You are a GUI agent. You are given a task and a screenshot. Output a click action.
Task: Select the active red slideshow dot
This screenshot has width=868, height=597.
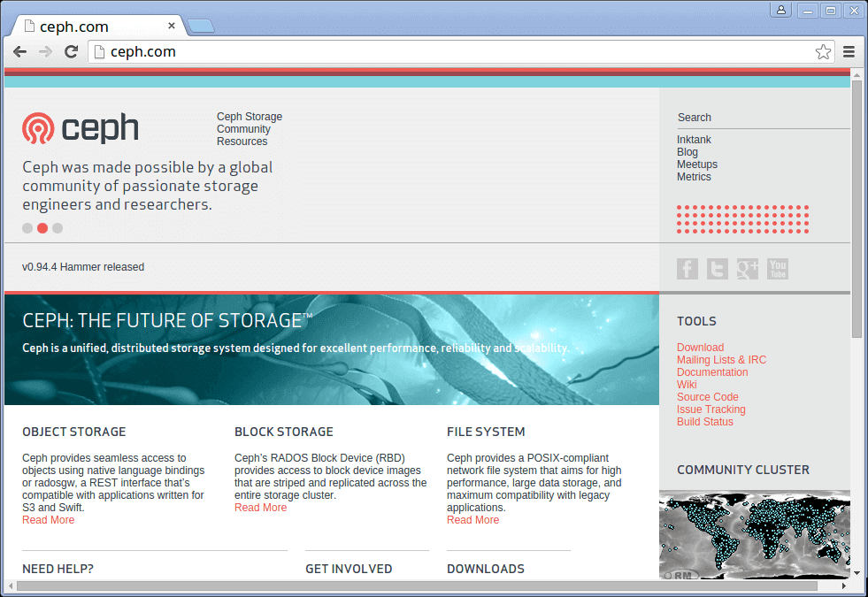[42, 228]
